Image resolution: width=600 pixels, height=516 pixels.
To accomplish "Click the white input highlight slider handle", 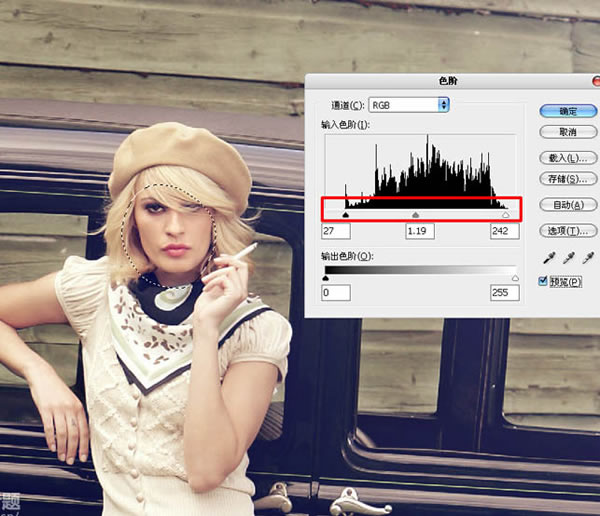I will point(505,213).
